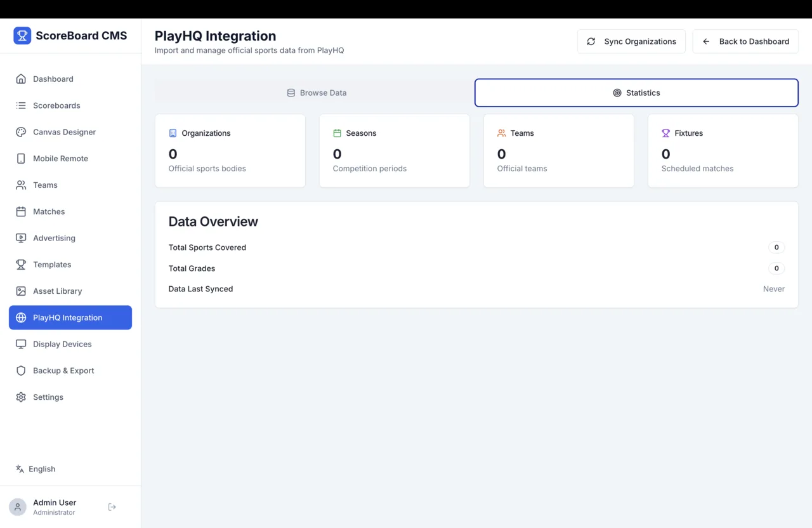Open Backup & Export shield icon
The height and width of the screenshot is (528, 812).
pyautogui.click(x=20, y=371)
